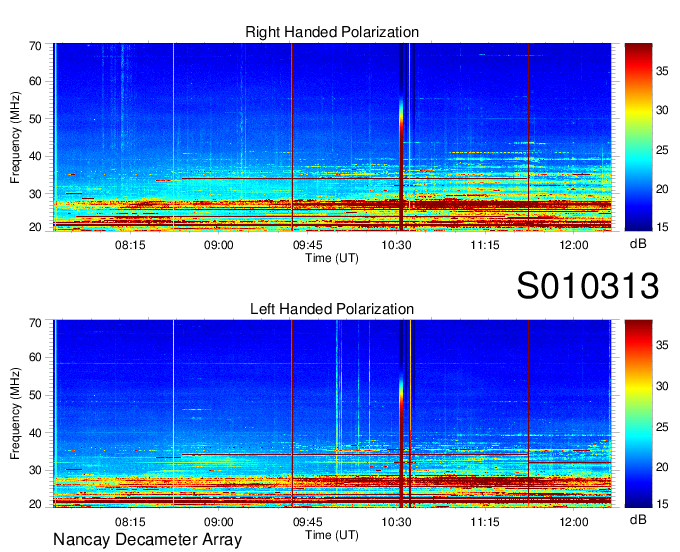Click "11:15" tick on Right Handed time axis

pos(485,245)
